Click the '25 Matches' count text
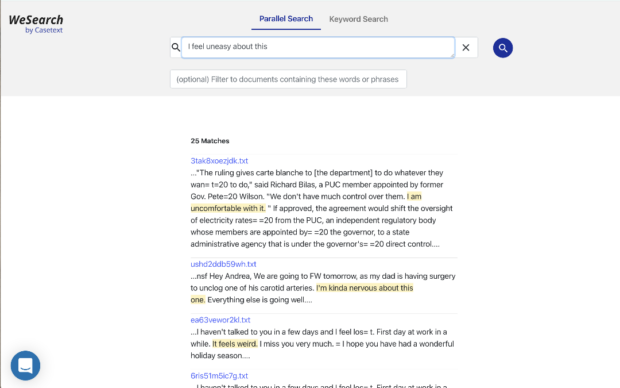Screen dimensions: 620x388 (x=210, y=141)
